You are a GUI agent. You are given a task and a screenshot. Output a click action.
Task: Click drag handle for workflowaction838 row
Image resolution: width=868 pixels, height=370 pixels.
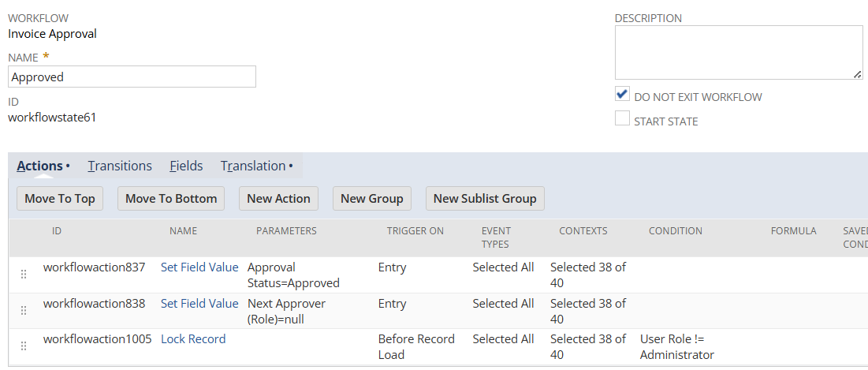click(x=24, y=310)
